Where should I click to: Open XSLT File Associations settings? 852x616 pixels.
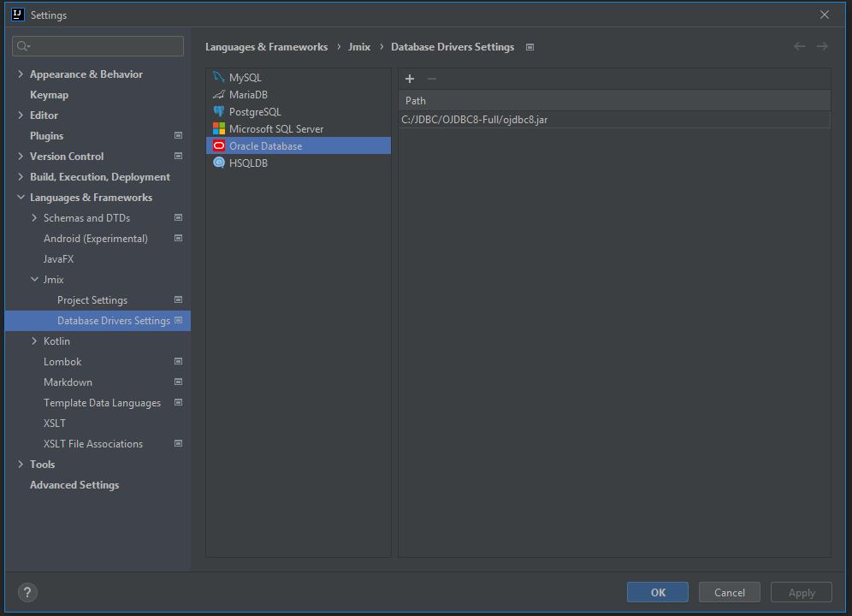[93, 444]
